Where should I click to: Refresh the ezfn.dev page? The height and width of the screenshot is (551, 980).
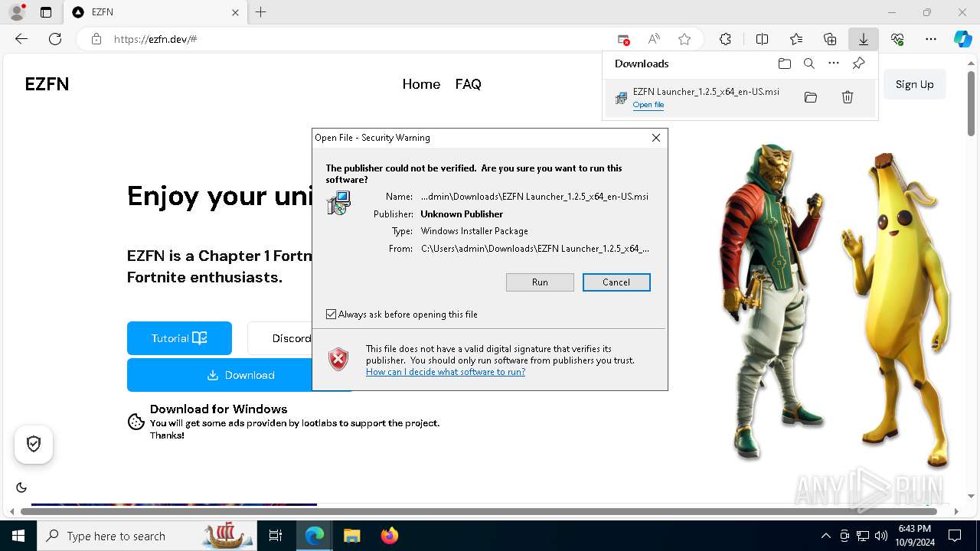pyautogui.click(x=55, y=39)
